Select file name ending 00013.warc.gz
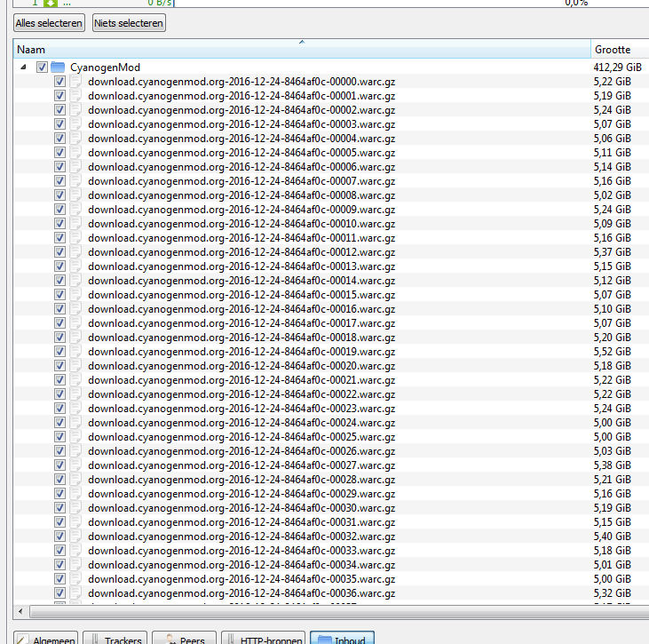Image resolution: width=649 pixels, height=644 pixels. pyautogui.click(x=241, y=266)
